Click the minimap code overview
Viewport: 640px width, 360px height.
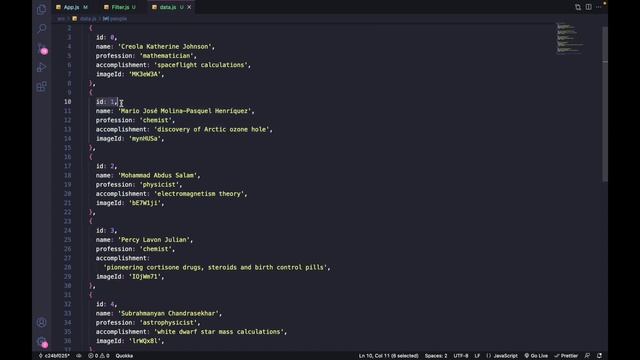click(x=571, y=38)
